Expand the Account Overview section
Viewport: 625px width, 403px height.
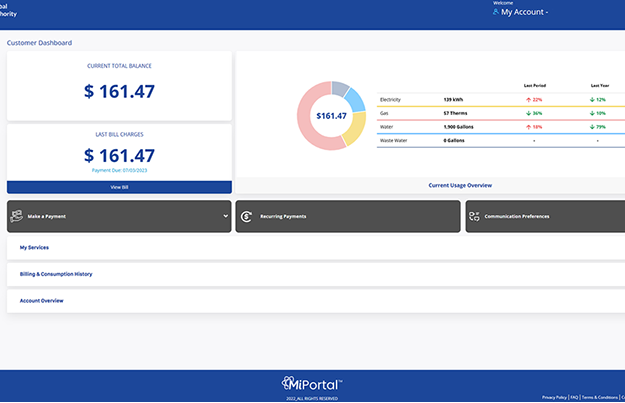point(41,301)
